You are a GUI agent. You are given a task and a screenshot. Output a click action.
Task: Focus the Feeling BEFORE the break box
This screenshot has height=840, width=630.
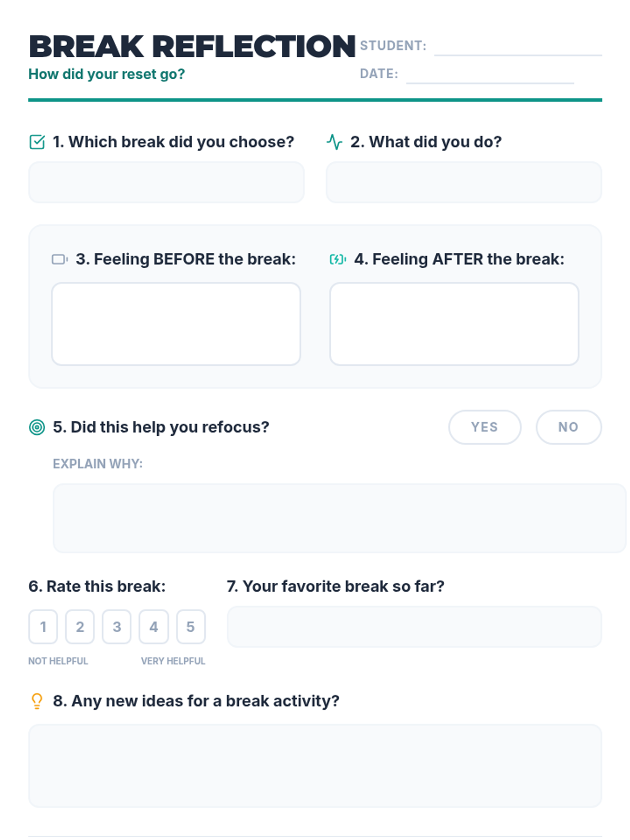176,324
